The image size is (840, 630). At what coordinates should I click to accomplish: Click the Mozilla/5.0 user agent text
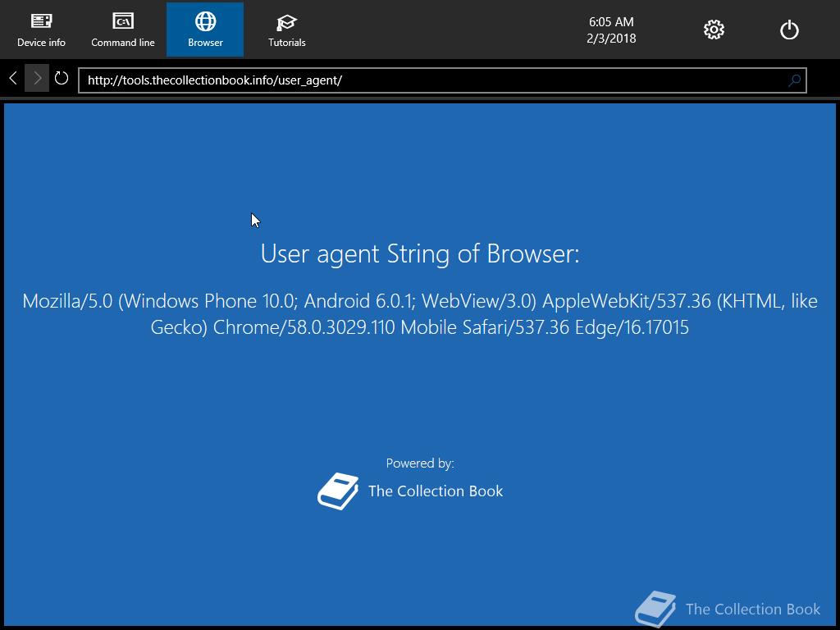pyautogui.click(x=420, y=314)
